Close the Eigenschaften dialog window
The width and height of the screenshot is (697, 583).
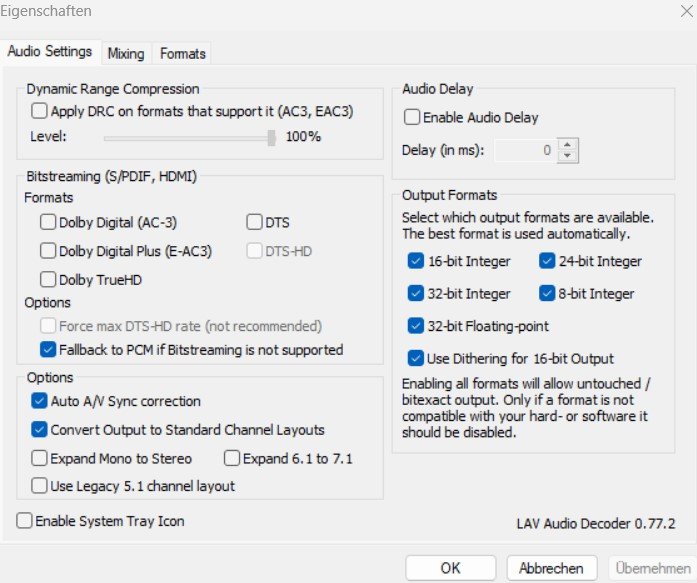click(x=678, y=12)
